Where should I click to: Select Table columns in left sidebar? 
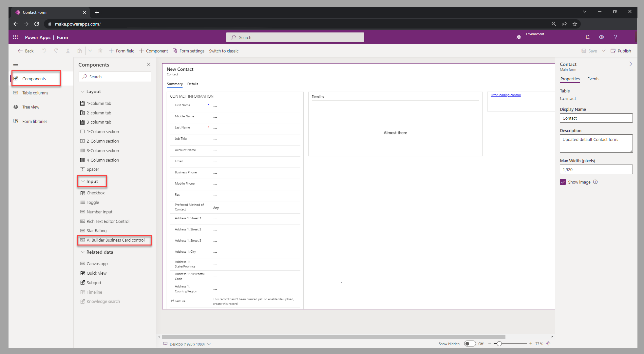(34, 93)
